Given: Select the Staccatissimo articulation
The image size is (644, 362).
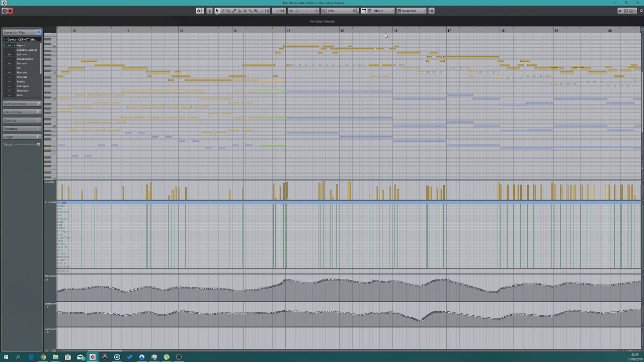Looking at the screenshot, I should coord(25,59).
